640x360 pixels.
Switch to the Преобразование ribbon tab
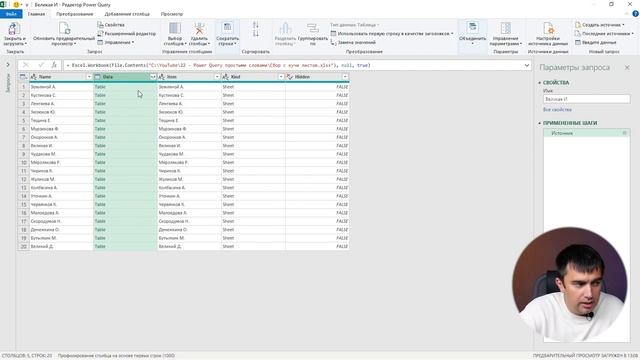[x=75, y=14]
